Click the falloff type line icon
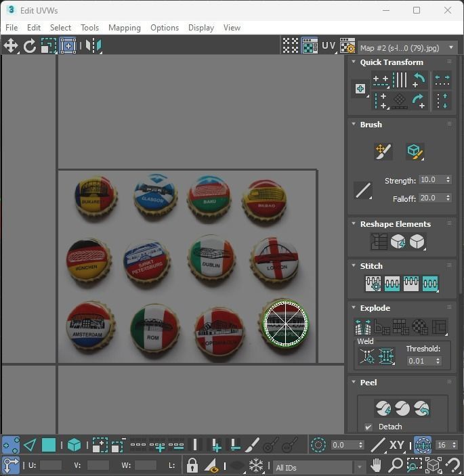The height and width of the screenshot is (476, 464). pos(363,190)
